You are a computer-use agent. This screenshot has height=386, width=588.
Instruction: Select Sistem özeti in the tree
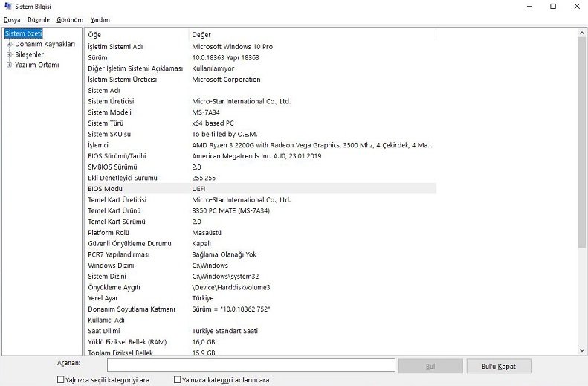(x=24, y=33)
